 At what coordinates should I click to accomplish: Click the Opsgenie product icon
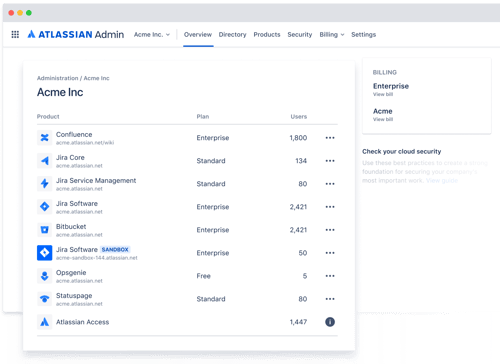tap(45, 276)
